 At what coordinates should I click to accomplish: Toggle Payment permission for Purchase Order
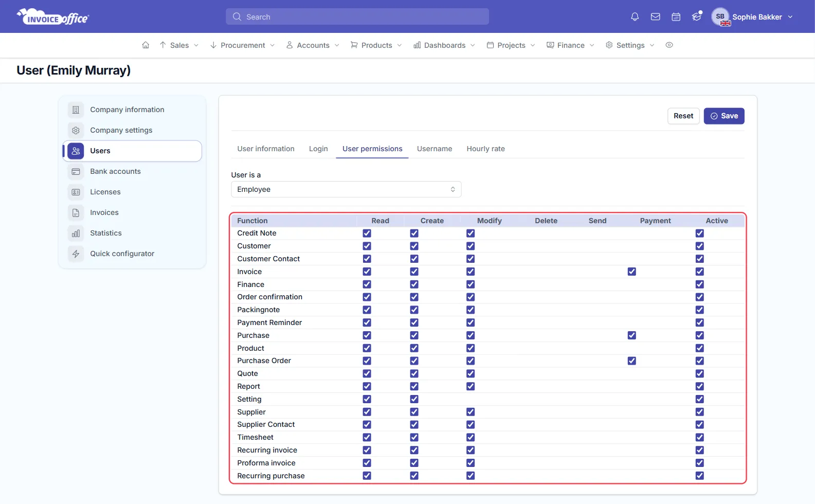[x=632, y=361]
